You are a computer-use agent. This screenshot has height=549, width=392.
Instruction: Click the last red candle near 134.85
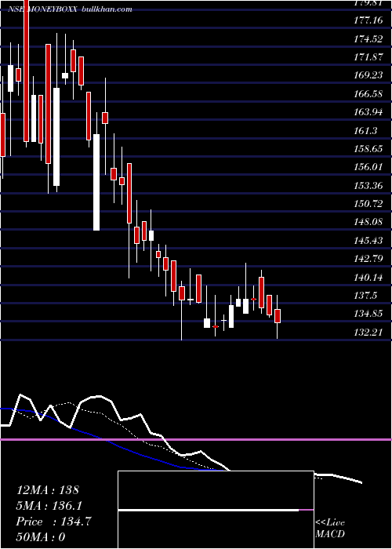pyautogui.click(x=278, y=316)
